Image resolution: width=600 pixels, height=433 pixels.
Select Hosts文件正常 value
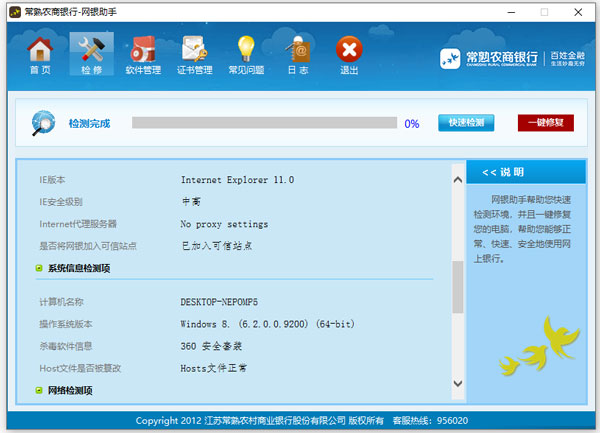(214, 368)
